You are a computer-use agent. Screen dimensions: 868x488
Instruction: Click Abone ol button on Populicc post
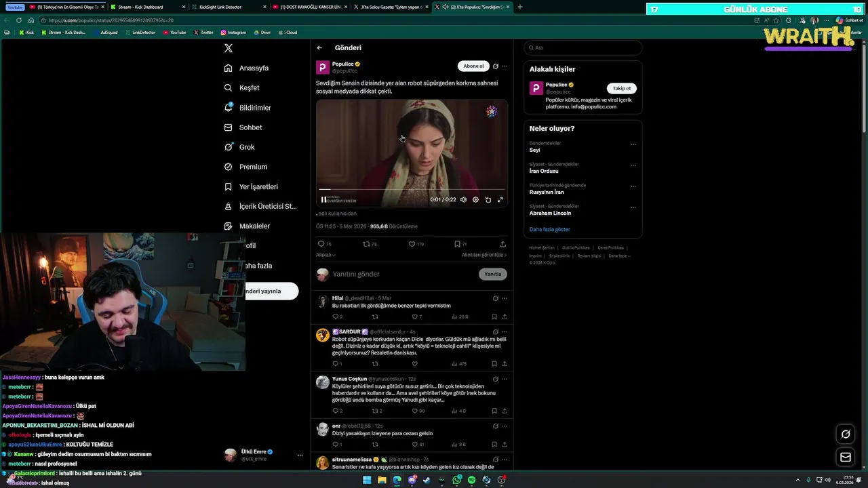(x=473, y=66)
